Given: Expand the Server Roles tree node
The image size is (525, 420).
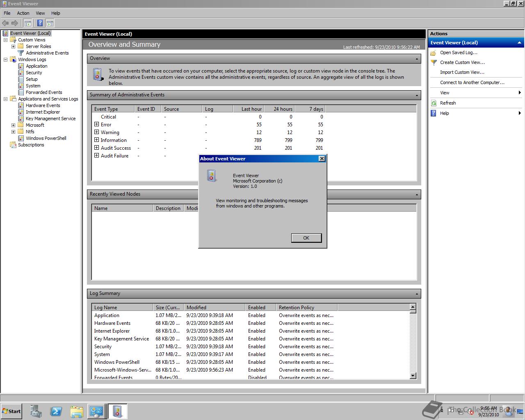Looking at the screenshot, I should [13, 46].
